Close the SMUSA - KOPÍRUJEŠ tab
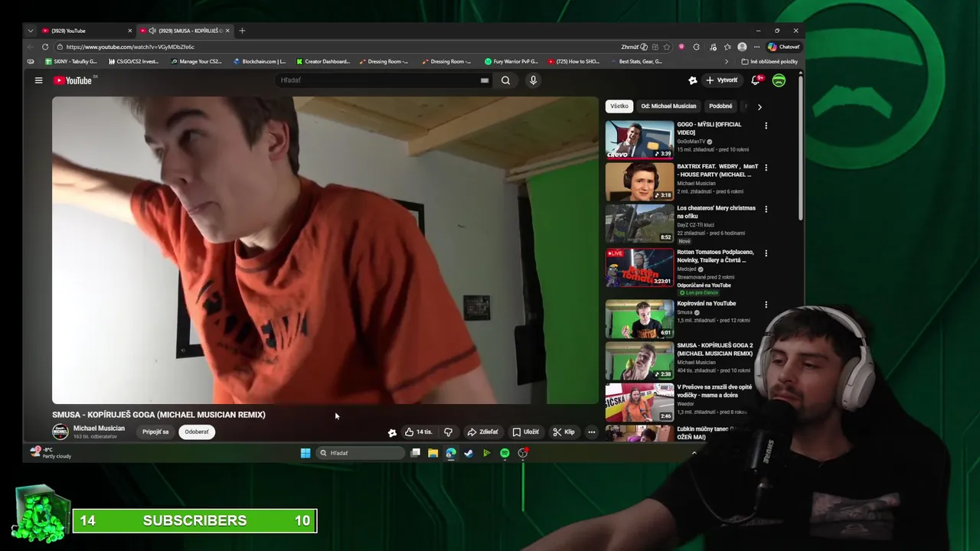This screenshot has width=980, height=551. [x=227, y=31]
